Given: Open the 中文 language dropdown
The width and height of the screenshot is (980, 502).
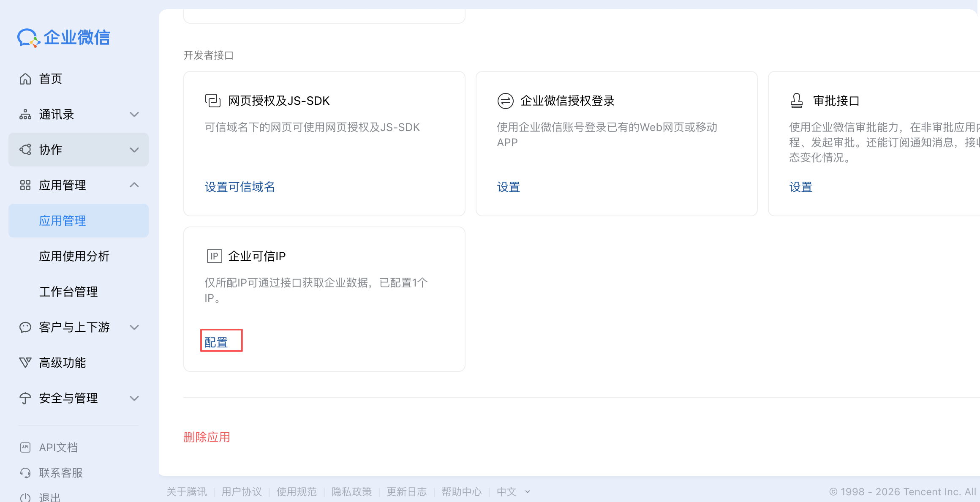Looking at the screenshot, I should pyautogui.click(x=513, y=491).
